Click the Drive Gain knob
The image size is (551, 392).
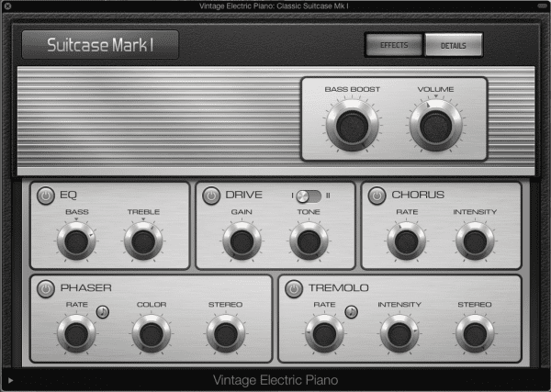(241, 241)
